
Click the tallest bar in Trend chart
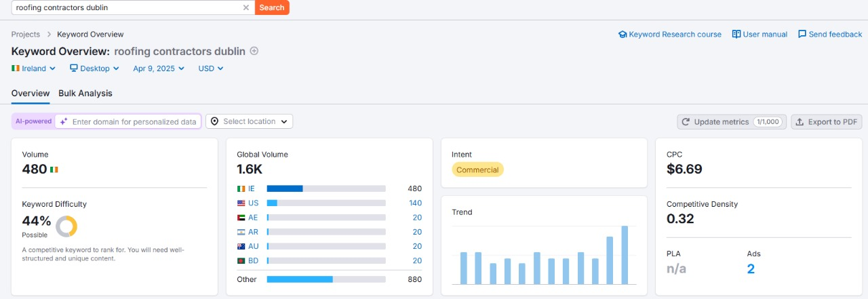625,255
